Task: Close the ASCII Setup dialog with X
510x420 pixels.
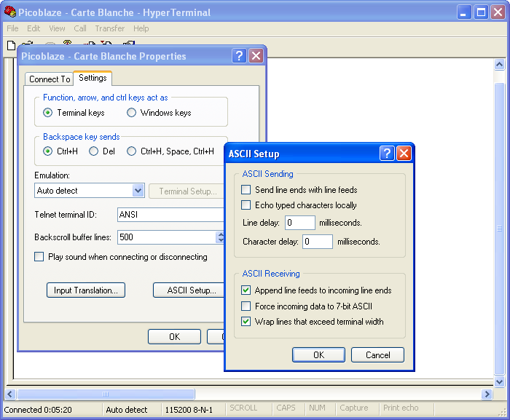Action: point(404,153)
